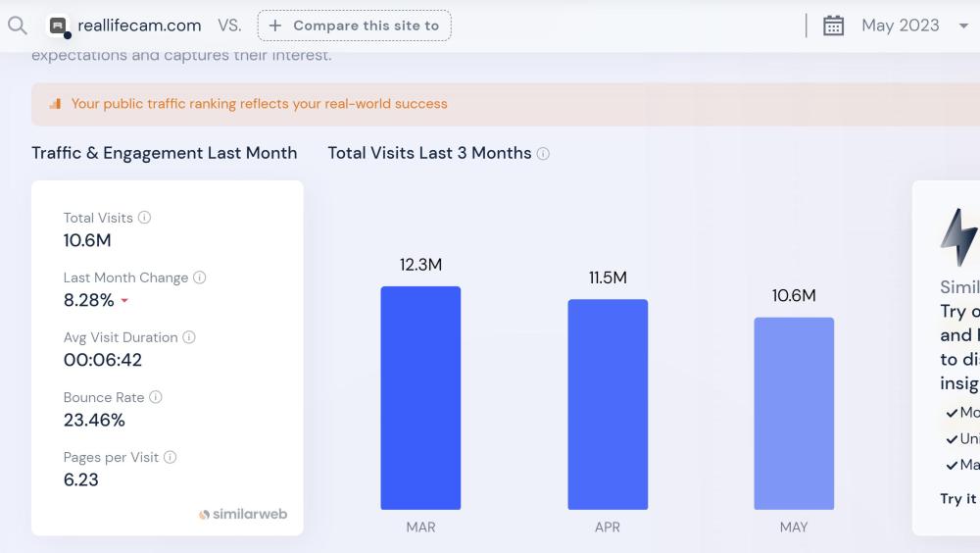Click the reallifecam.com site favicon
Screen dimensions: 980x553
pyautogui.click(x=59, y=26)
